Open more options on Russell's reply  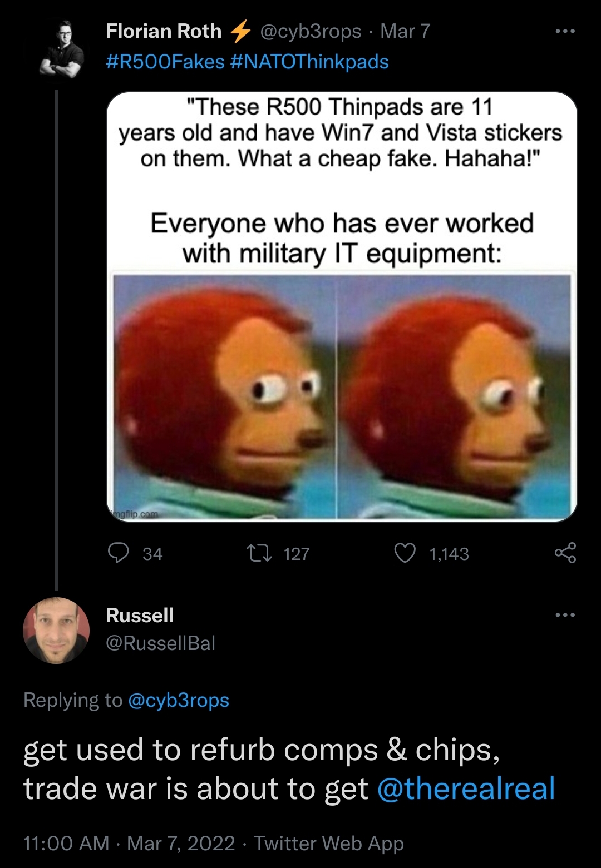(565, 615)
